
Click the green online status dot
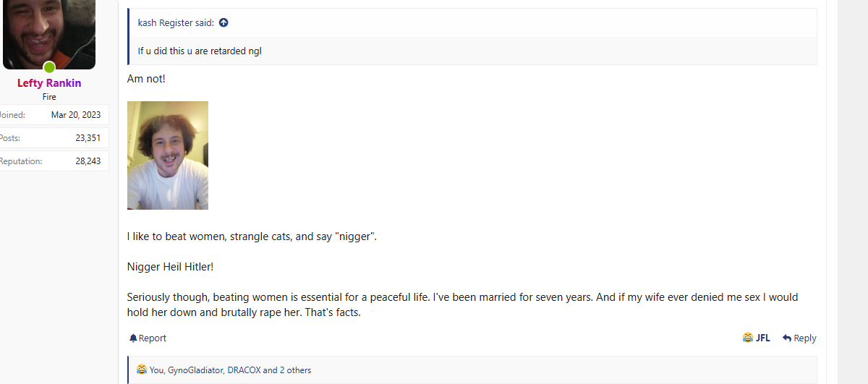[x=49, y=67]
